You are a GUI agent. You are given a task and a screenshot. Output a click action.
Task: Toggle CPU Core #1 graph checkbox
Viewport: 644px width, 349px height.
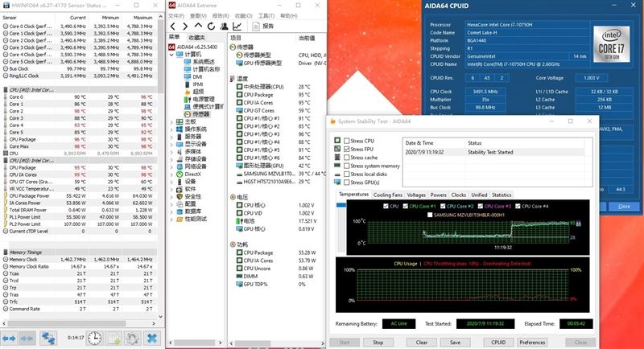pyautogui.click(x=406, y=207)
